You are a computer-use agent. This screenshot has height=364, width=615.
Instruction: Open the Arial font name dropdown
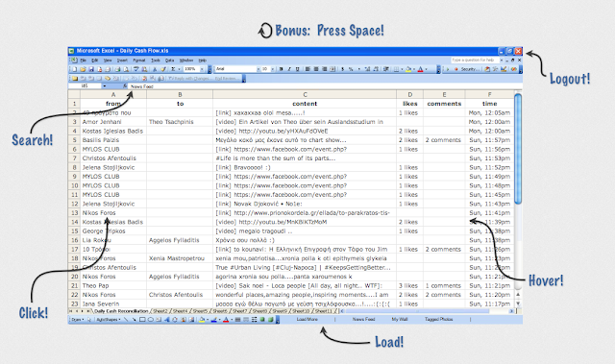point(258,69)
